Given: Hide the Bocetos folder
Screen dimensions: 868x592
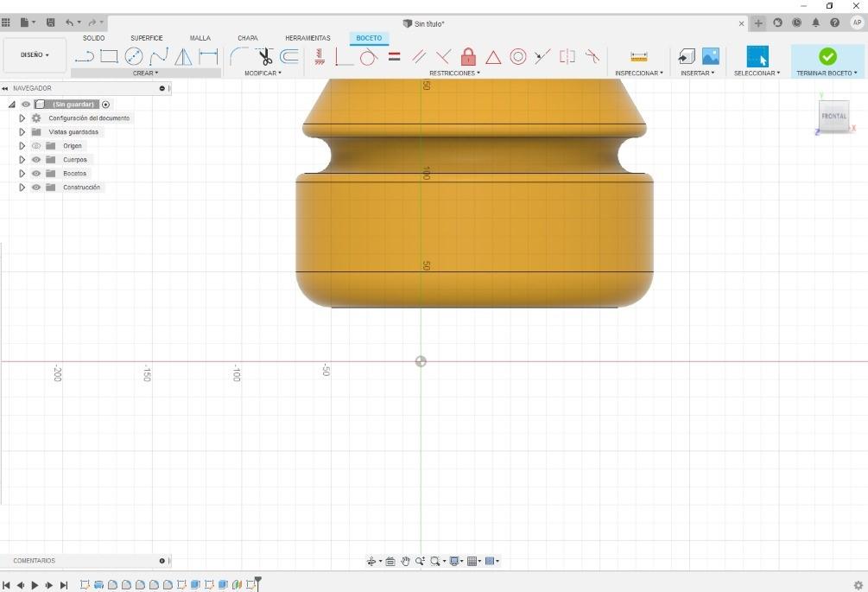Looking at the screenshot, I should coord(36,174).
